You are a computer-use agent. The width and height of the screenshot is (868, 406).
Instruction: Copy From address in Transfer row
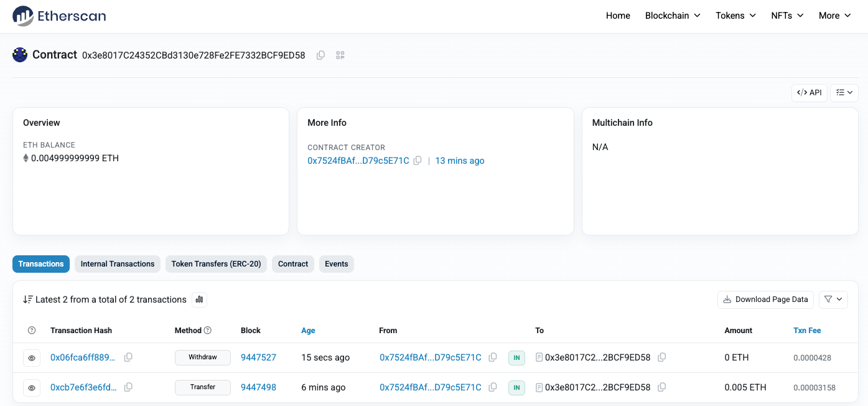[493, 387]
